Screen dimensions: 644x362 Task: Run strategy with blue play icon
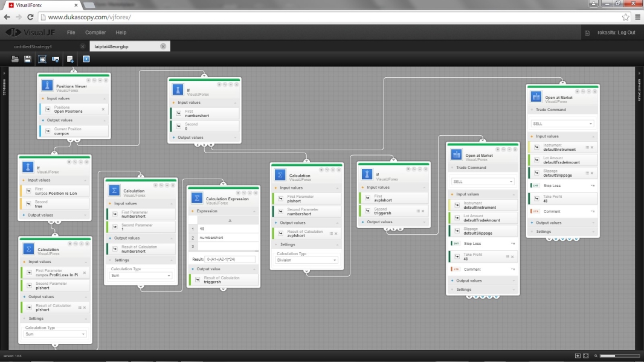[x=86, y=59]
